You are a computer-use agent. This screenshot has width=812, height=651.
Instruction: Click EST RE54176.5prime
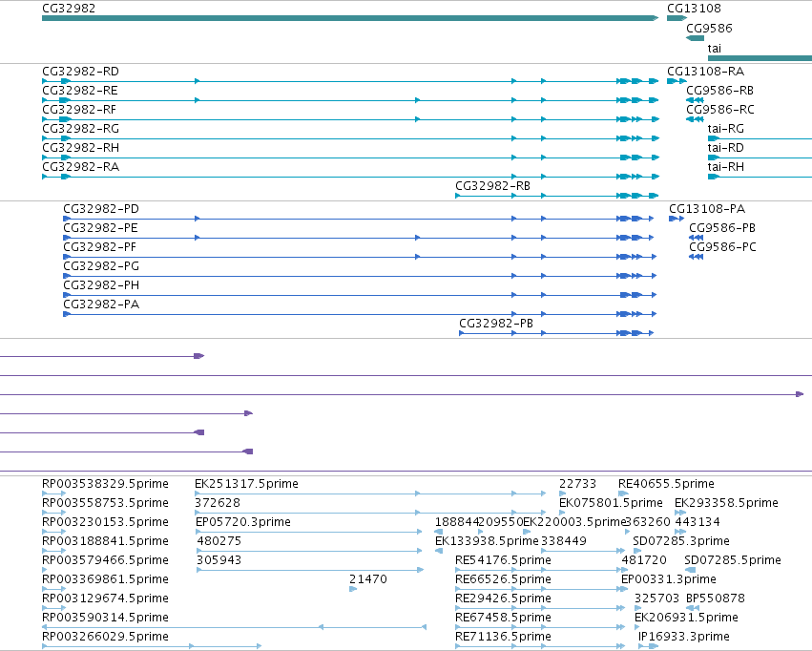click(x=503, y=561)
